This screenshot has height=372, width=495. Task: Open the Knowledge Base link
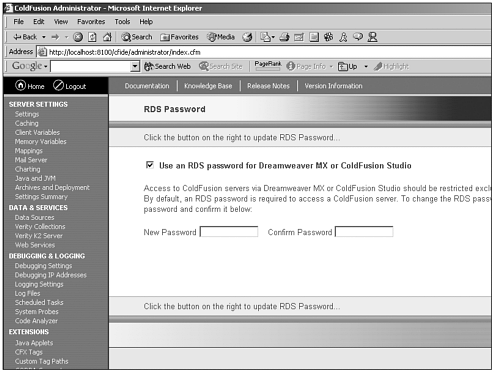(208, 86)
